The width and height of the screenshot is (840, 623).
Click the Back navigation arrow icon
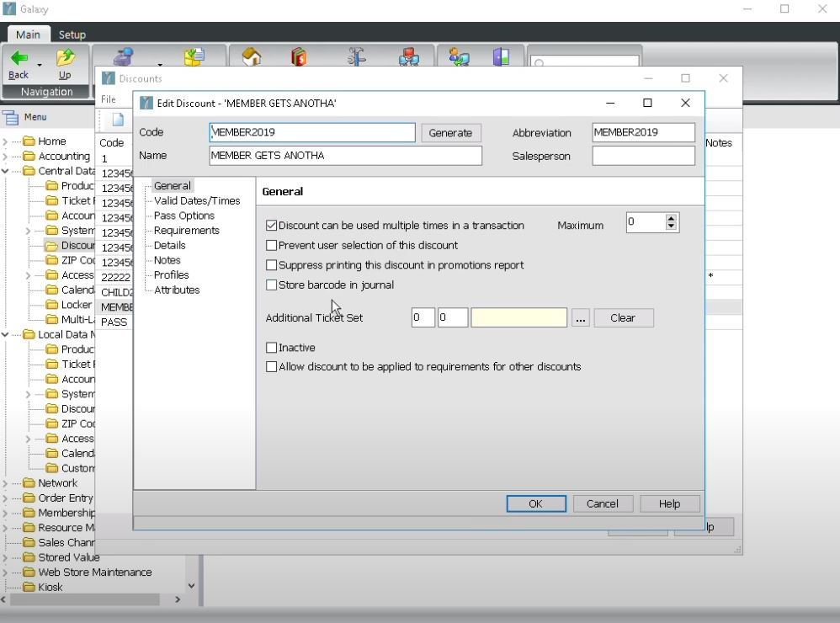tap(18, 56)
